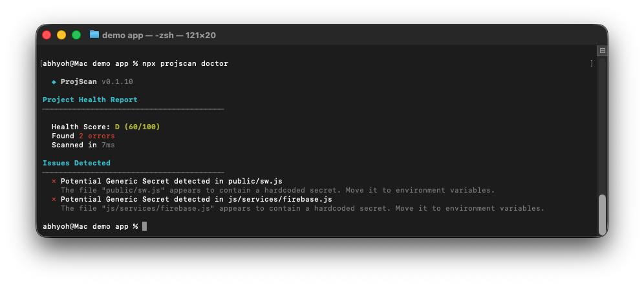Click the scan time '7ms'
The width and height of the screenshot is (644, 285).
click(108, 145)
